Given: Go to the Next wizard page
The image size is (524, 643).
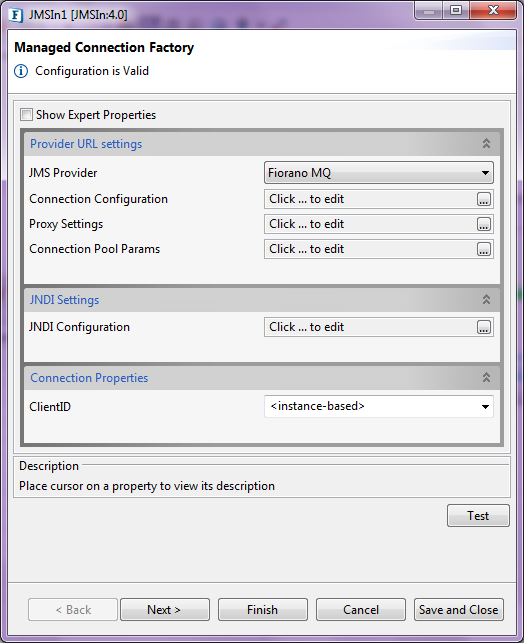Looking at the screenshot, I should pos(164,610).
